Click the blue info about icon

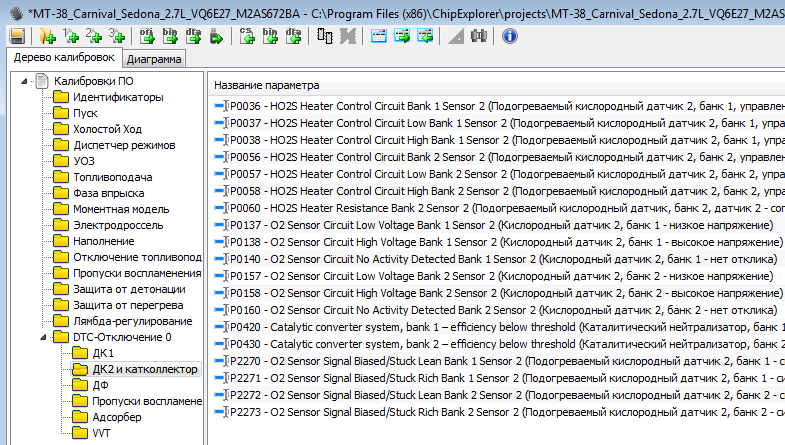(509, 36)
